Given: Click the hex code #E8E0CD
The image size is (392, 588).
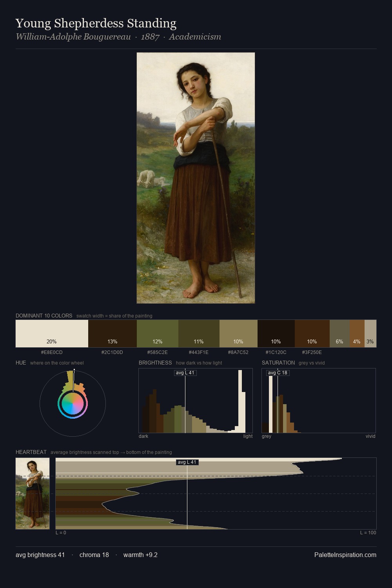Looking at the screenshot, I should (x=52, y=352).
